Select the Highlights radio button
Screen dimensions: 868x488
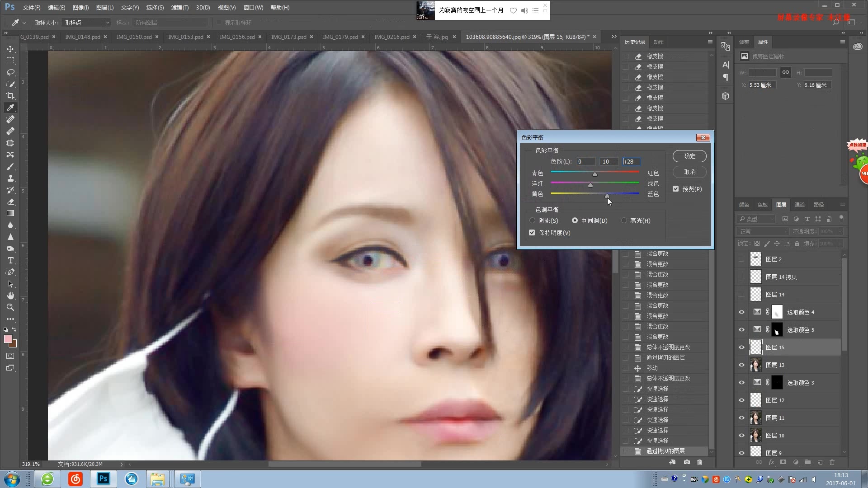coord(624,221)
